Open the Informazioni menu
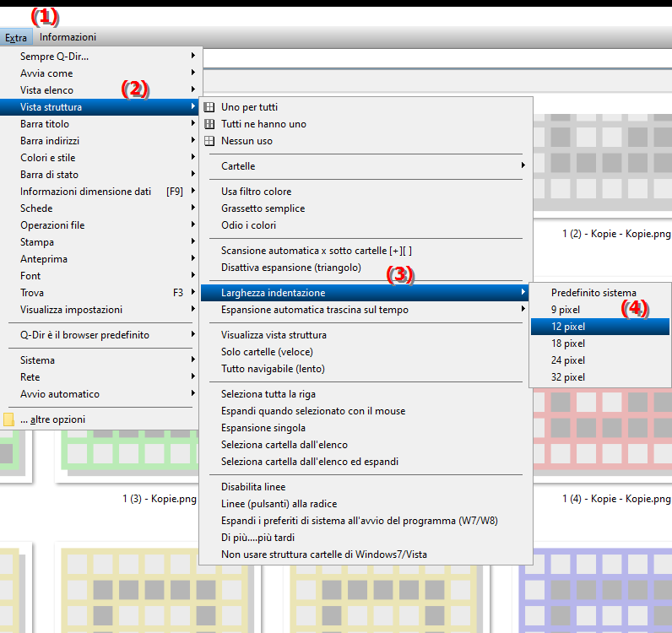Viewport: 672px width, 633px height. (68, 37)
